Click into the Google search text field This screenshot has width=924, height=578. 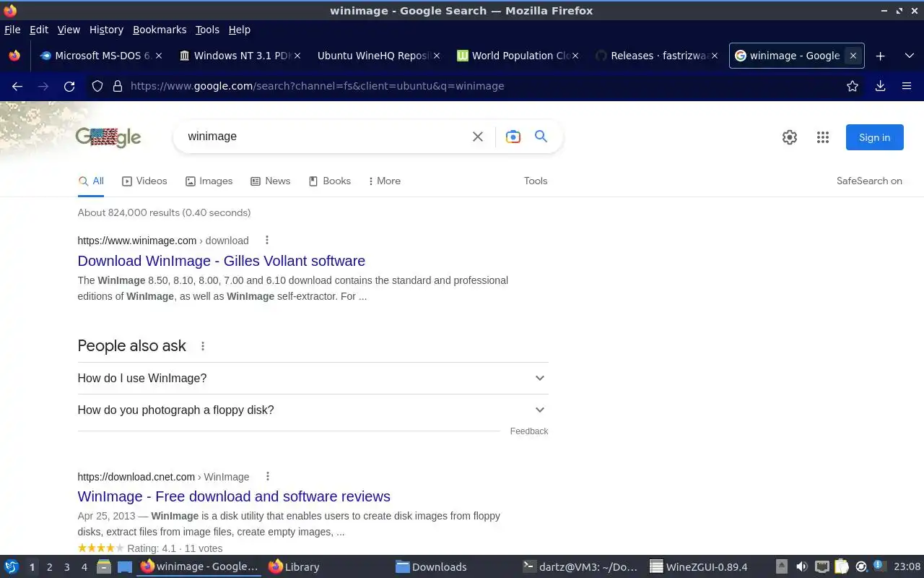(325, 137)
